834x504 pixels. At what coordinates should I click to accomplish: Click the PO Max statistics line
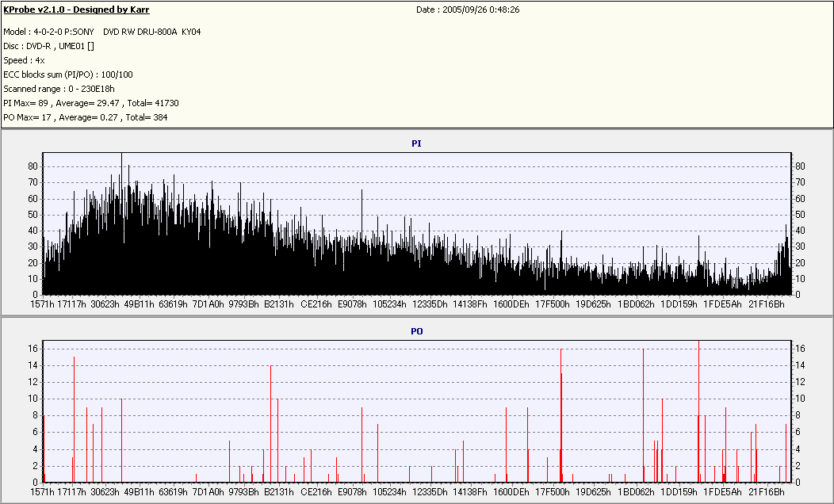tap(86, 117)
